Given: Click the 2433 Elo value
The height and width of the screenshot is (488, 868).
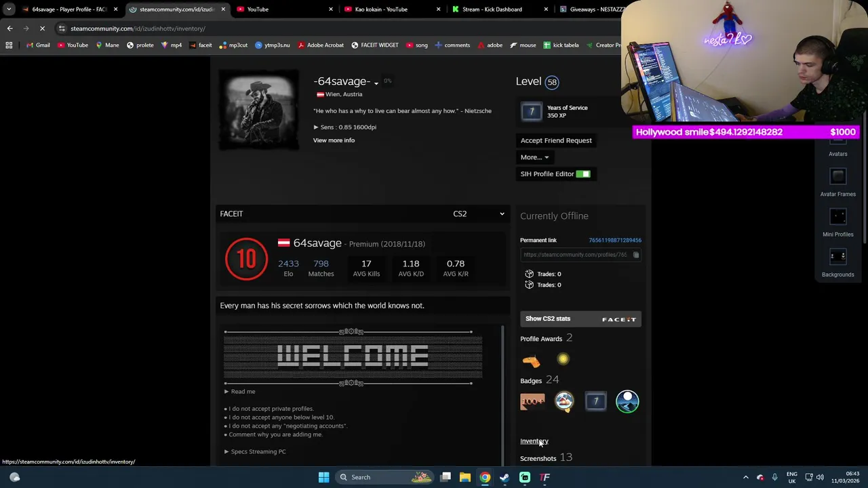Looking at the screenshot, I should [288, 264].
